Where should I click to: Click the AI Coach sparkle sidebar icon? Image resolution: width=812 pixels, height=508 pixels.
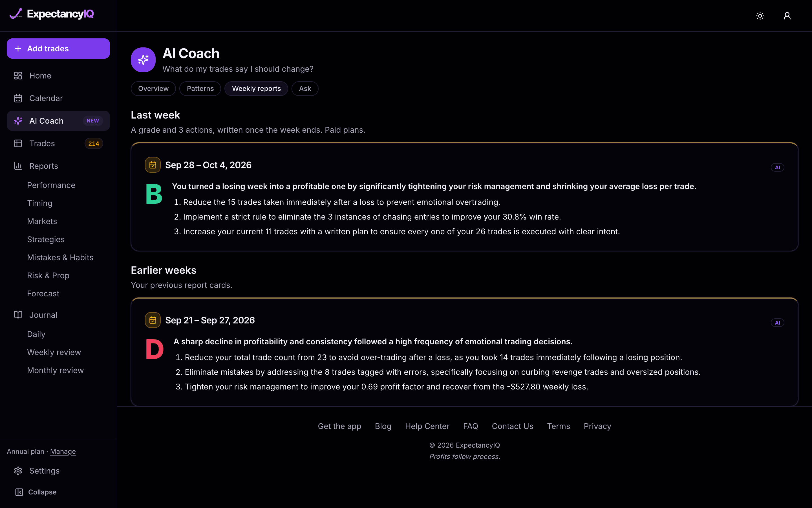point(18,121)
